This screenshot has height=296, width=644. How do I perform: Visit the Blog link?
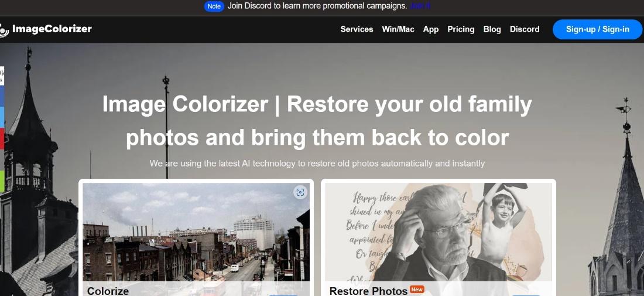tap(492, 29)
